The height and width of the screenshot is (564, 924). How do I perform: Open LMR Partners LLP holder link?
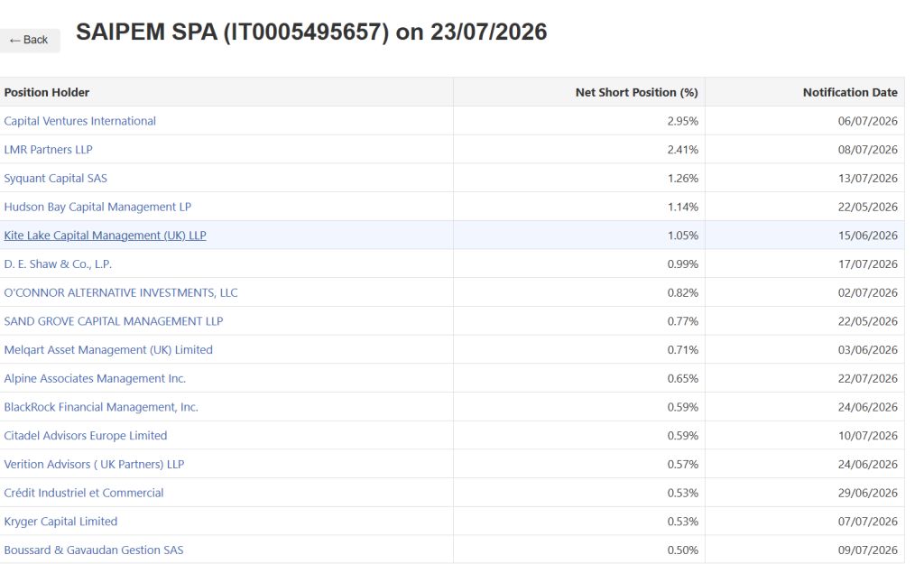point(49,150)
